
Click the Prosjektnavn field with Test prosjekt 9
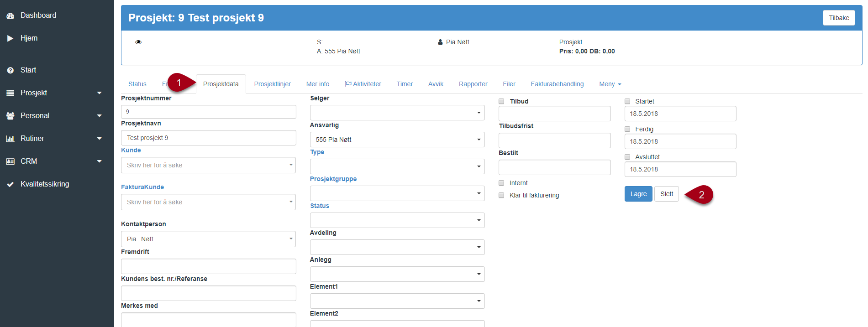coord(208,138)
